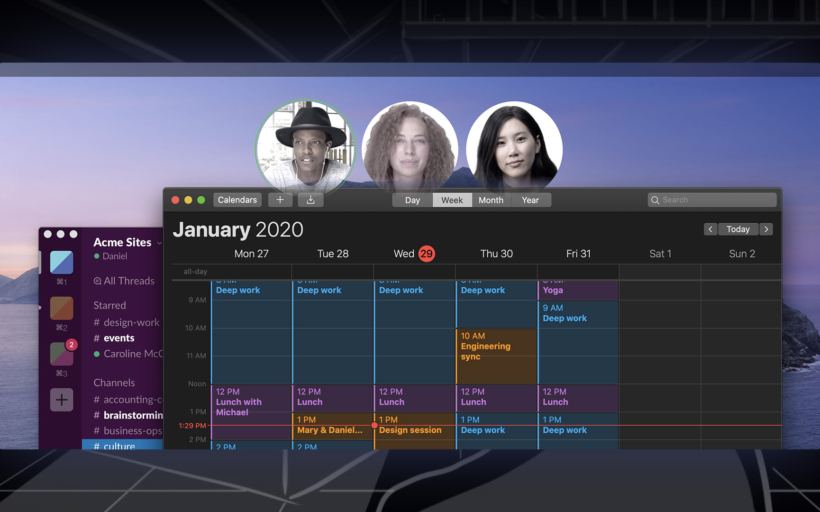
Task: Toggle the Calendars sidebar list button
Action: [237, 200]
